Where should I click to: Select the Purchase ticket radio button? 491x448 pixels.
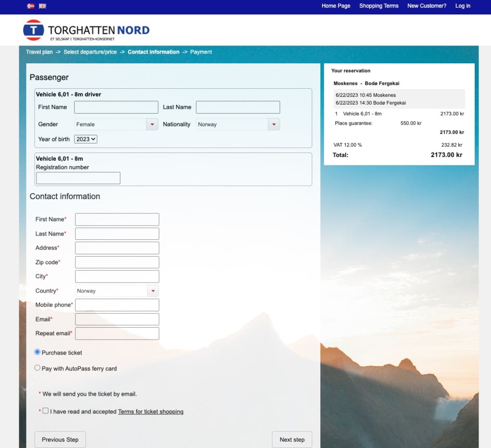point(37,352)
